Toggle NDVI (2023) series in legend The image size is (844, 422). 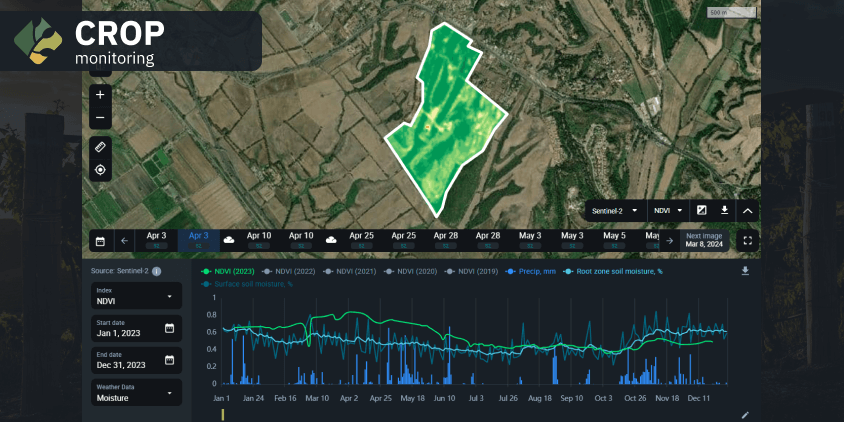229,271
